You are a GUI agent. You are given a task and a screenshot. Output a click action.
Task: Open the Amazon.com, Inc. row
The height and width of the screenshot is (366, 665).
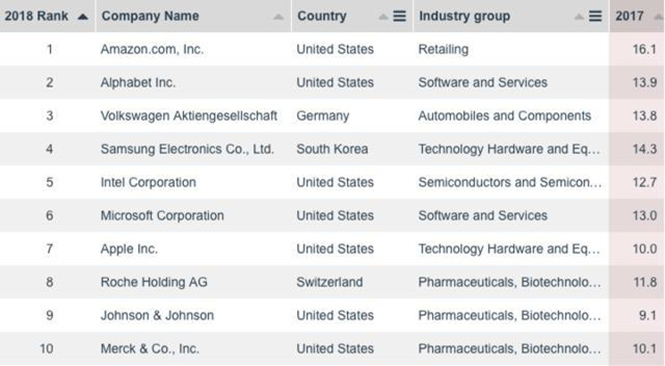[x=332, y=49]
